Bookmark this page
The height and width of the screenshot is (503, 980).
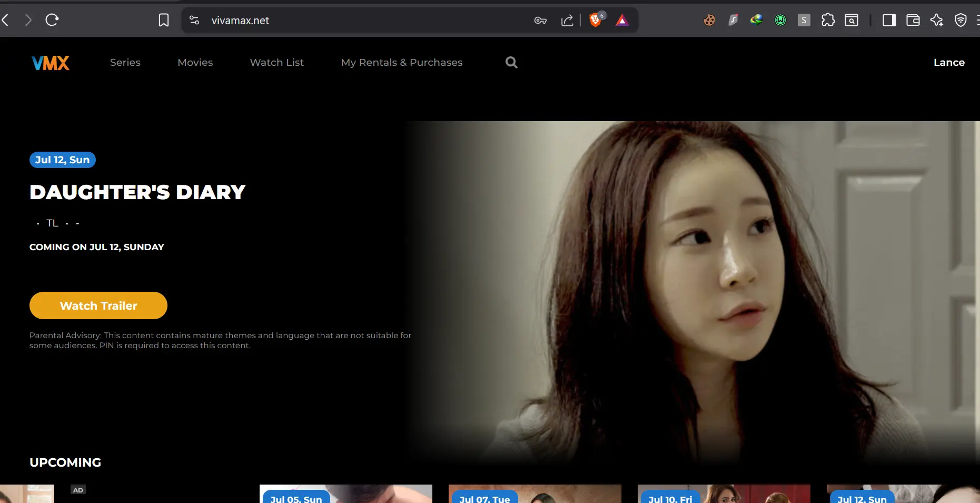(164, 21)
